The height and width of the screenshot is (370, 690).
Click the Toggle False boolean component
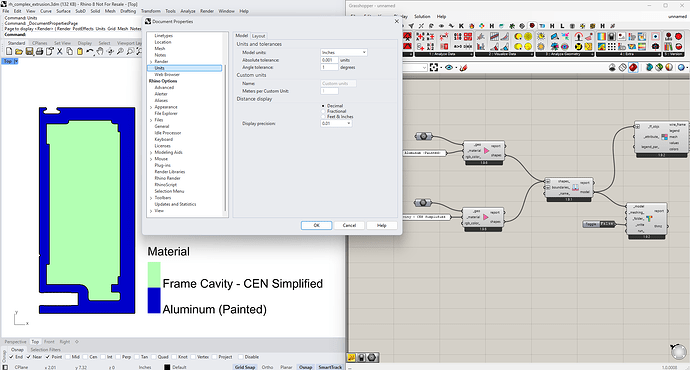coord(599,224)
